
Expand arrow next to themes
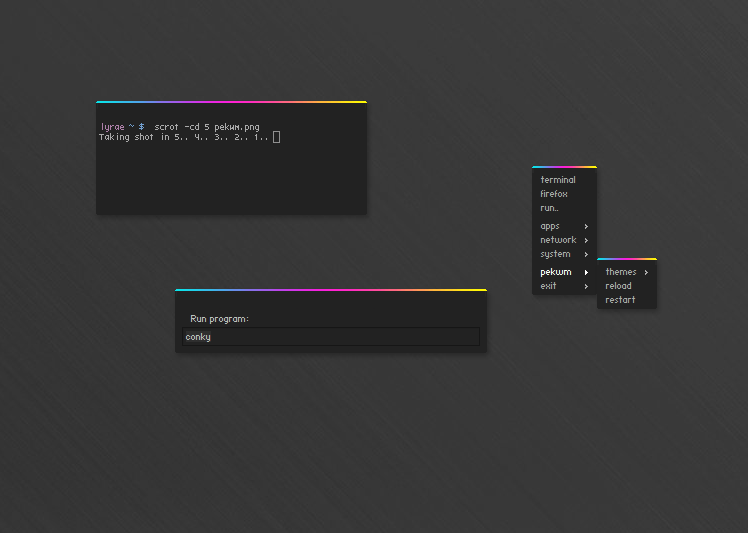coord(646,272)
